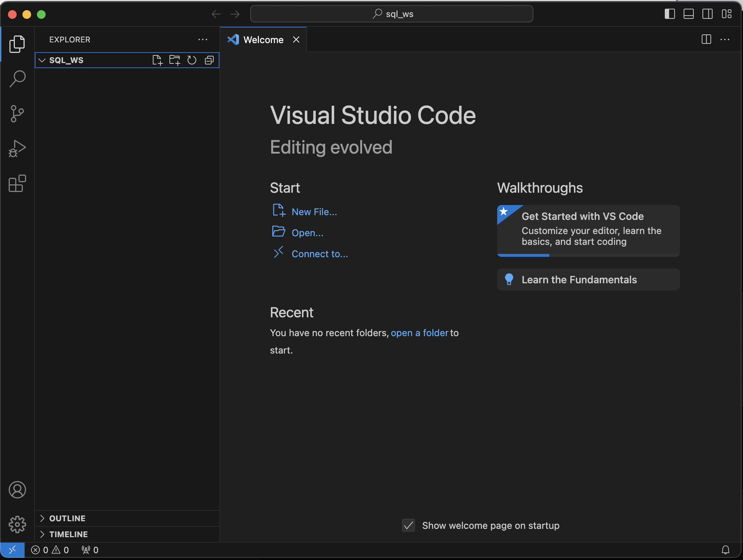Refresh the explorer file tree
This screenshot has height=560, width=743.
click(192, 60)
